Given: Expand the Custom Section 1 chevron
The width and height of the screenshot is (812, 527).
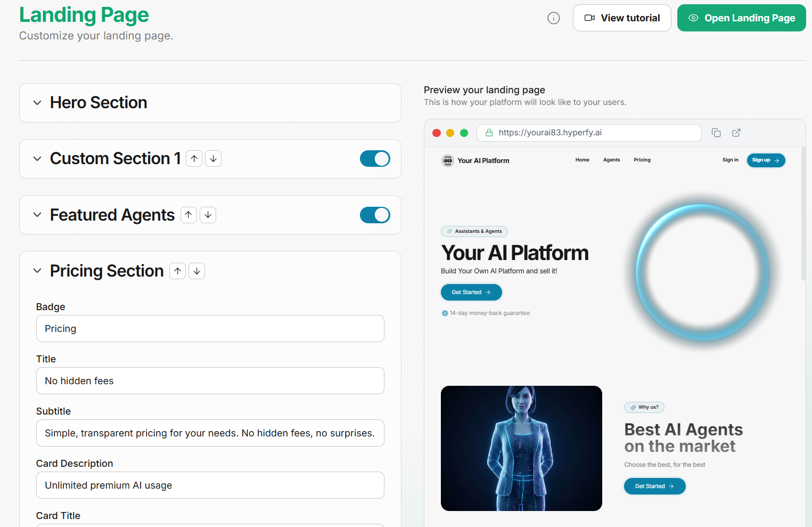Looking at the screenshot, I should tap(37, 159).
